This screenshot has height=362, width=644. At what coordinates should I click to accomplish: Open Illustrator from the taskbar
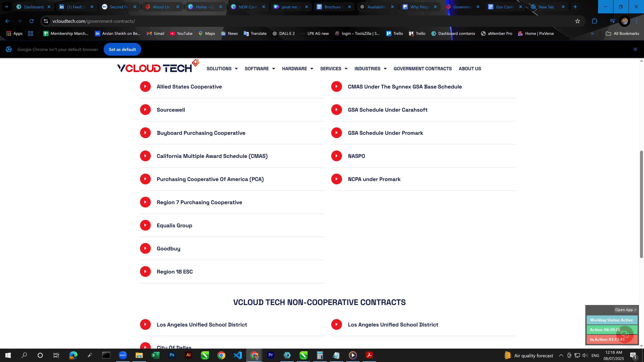(188, 355)
